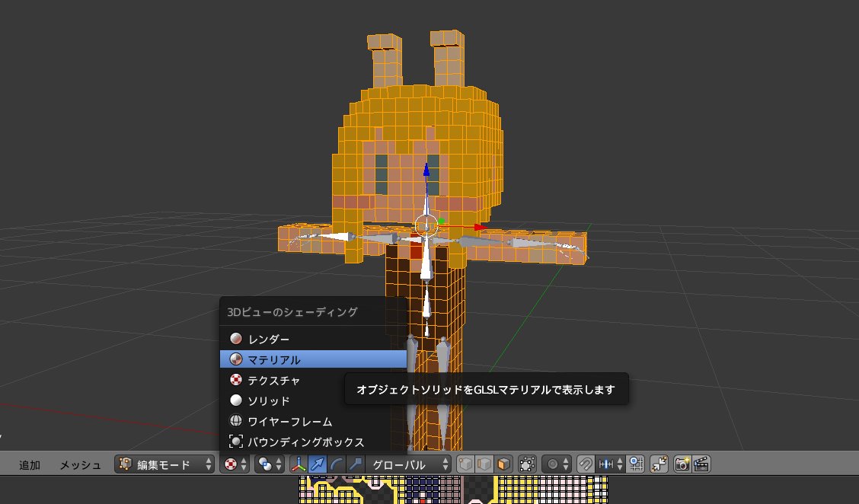Open the proportional editing dropdown

pos(557,464)
